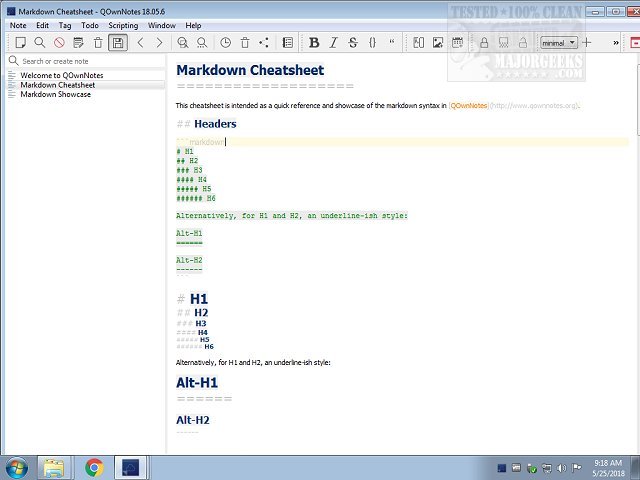Insert an image into the note
The width and height of the screenshot is (640, 480).
click(x=438, y=43)
